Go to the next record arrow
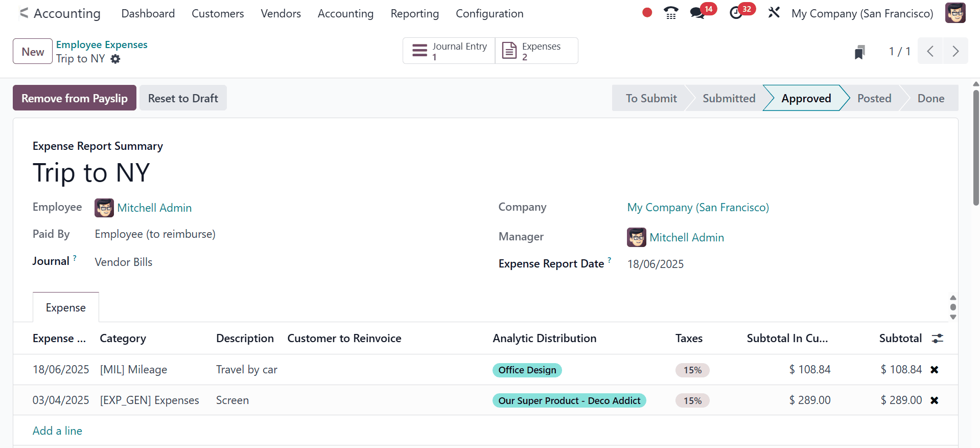The width and height of the screenshot is (980, 448). coord(955,51)
